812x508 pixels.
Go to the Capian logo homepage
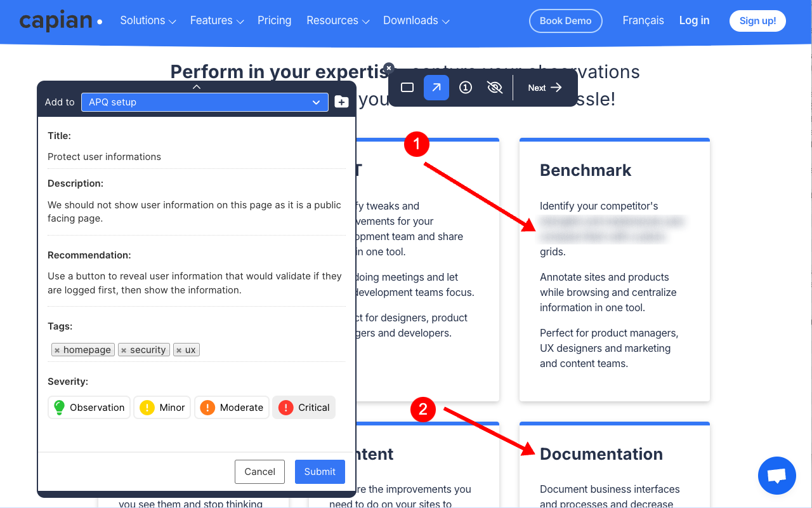[x=61, y=21]
